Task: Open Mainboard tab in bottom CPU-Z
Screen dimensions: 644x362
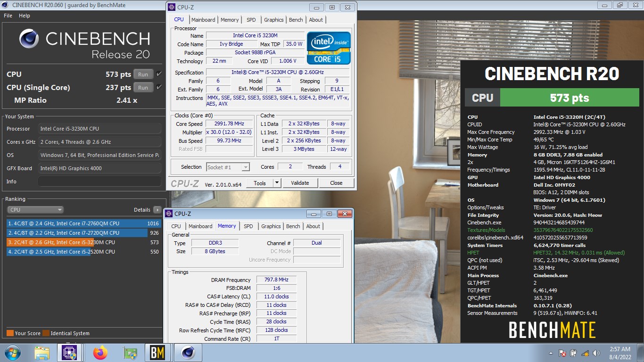Action: click(x=200, y=226)
